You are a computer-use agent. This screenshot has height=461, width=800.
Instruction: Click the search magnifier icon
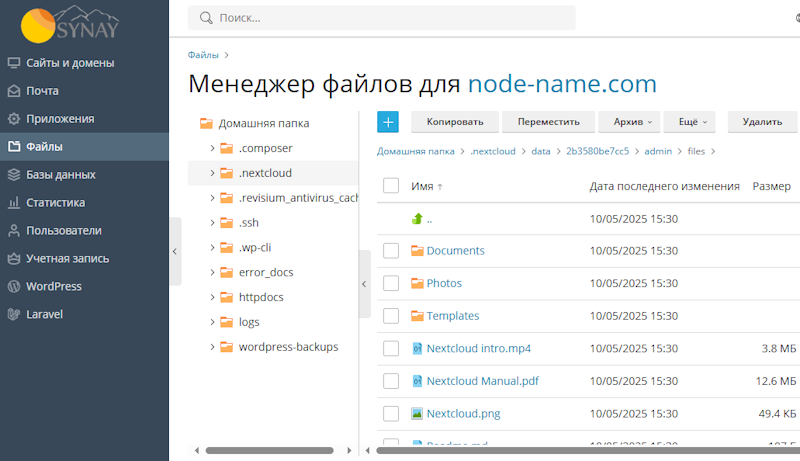click(206, 18)
